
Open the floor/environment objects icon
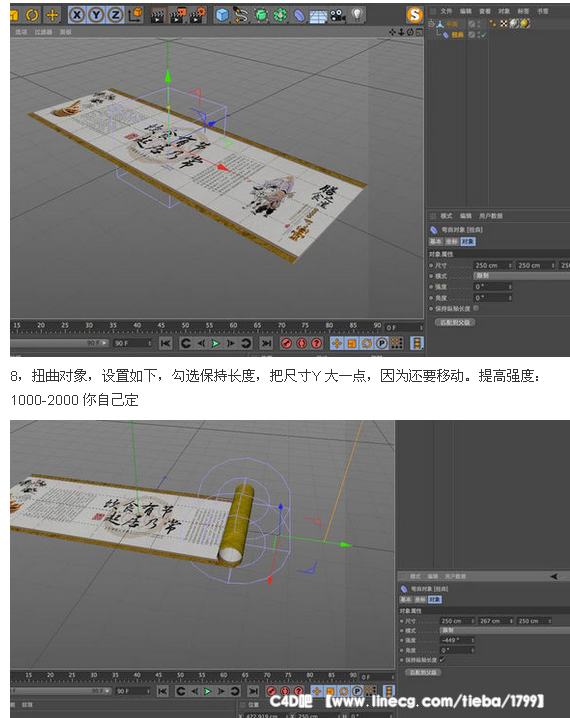point(318,16)
